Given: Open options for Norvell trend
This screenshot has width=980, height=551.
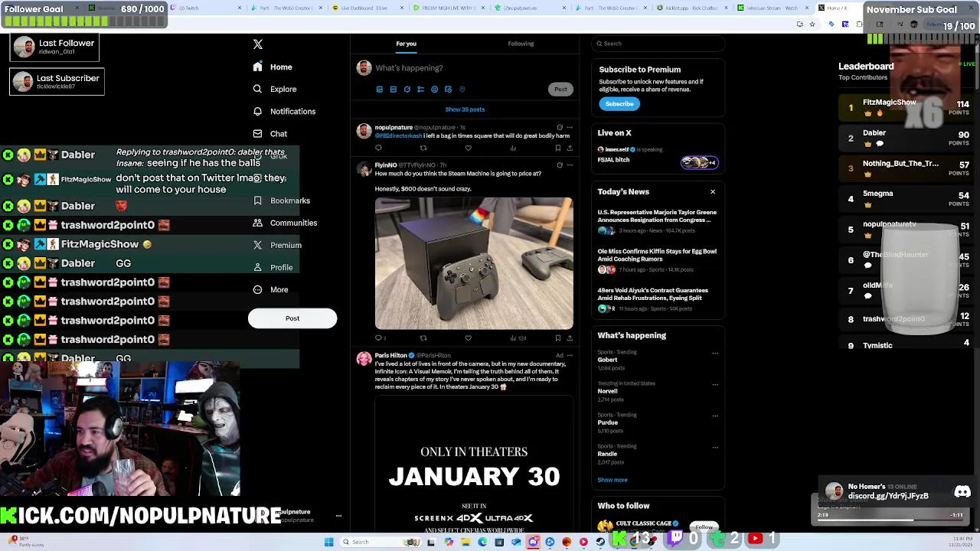Looking at the screenshot, I should (715, 385).
